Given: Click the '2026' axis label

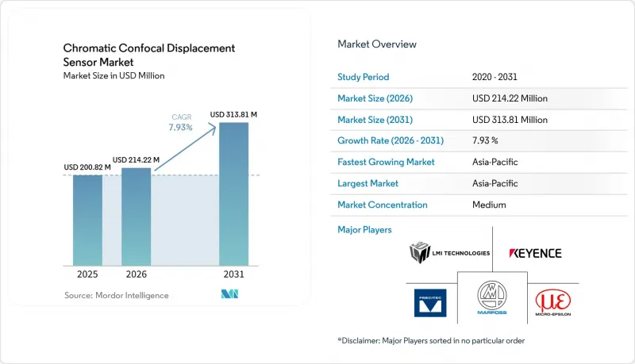Looking at the screenshot, I should pos(136,274).
